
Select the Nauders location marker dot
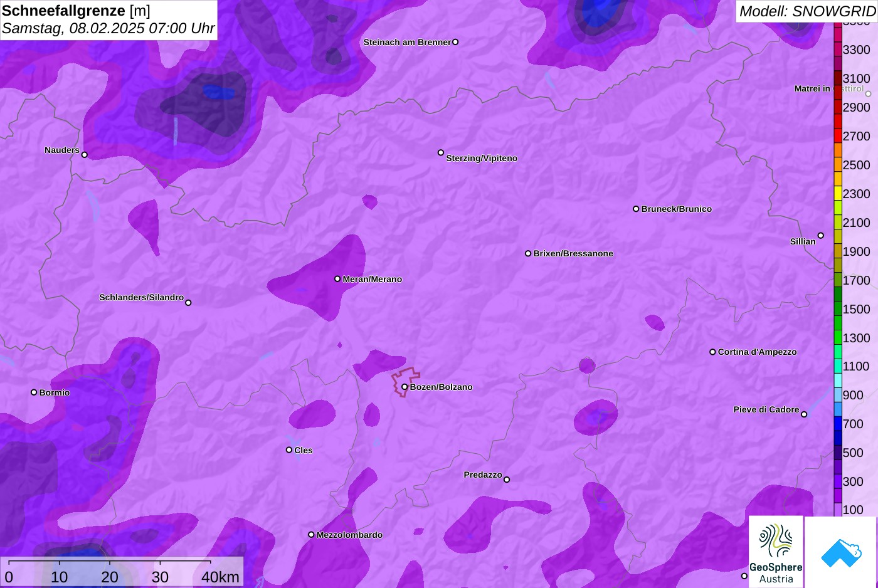coord(85,155)
